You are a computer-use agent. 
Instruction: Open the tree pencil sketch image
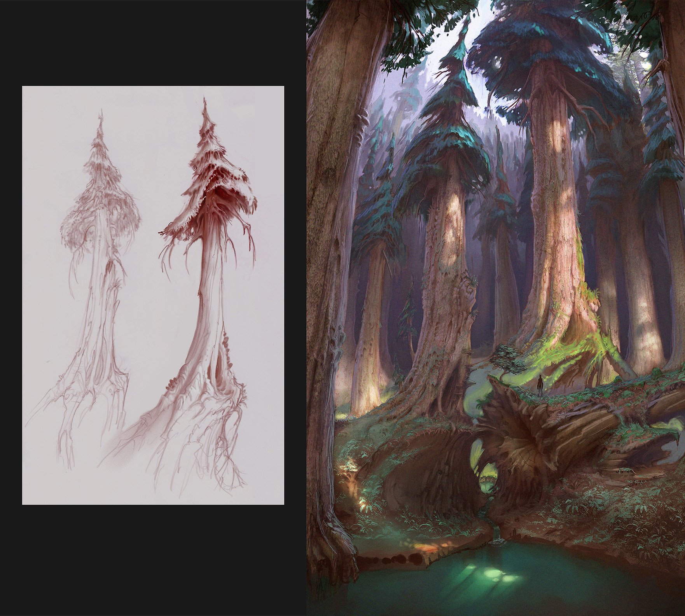[x=153, y=295]
